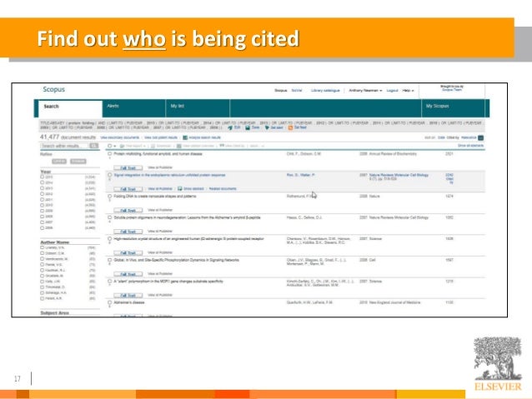Tick the 2014 year filter checkbox
The height and width of the screenshot is (399, 532).
(43, 182)
